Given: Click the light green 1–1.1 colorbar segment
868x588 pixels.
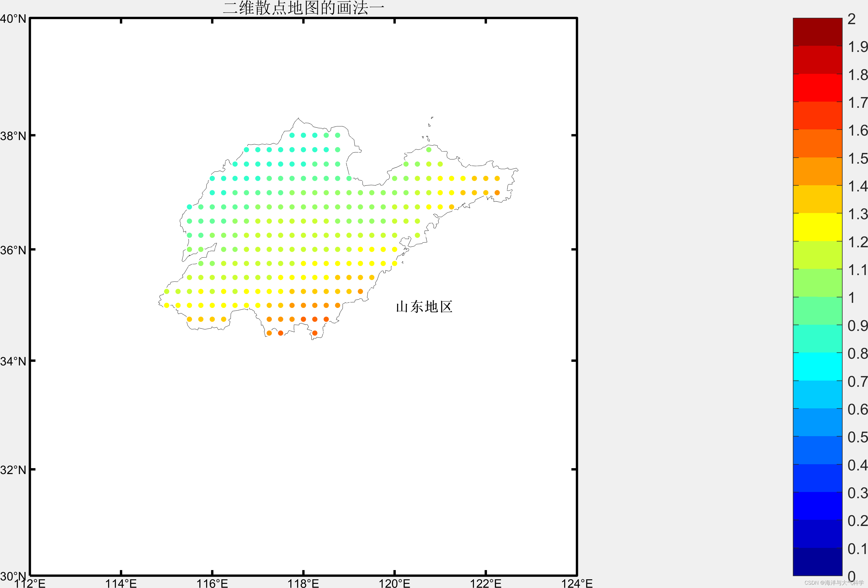Looking at the screenshot, I should [x=817, y=283].
